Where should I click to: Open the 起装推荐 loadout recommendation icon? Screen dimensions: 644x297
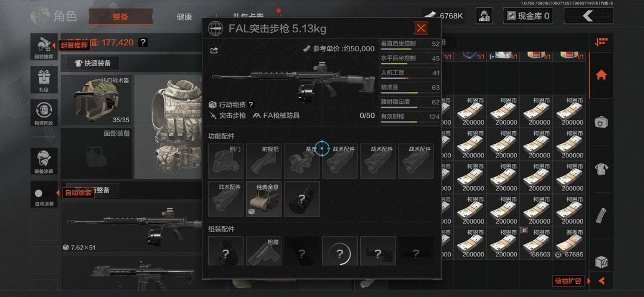tap(44, 47)
